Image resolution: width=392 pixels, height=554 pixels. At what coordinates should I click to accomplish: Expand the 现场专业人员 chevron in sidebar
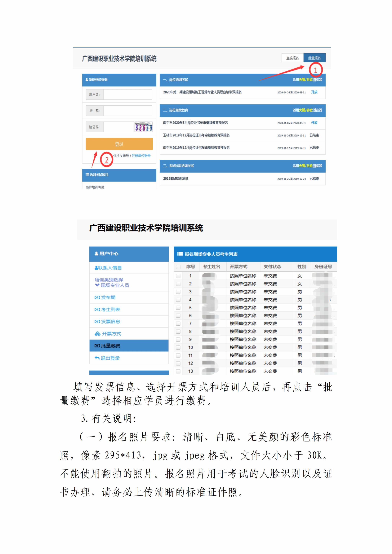(x=97, y=285)
